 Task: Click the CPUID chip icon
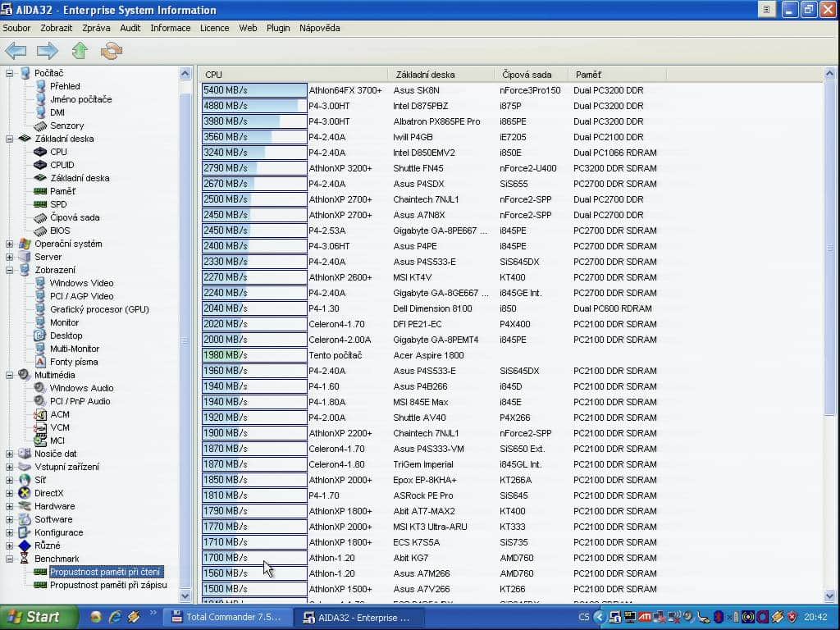point(40,165)
